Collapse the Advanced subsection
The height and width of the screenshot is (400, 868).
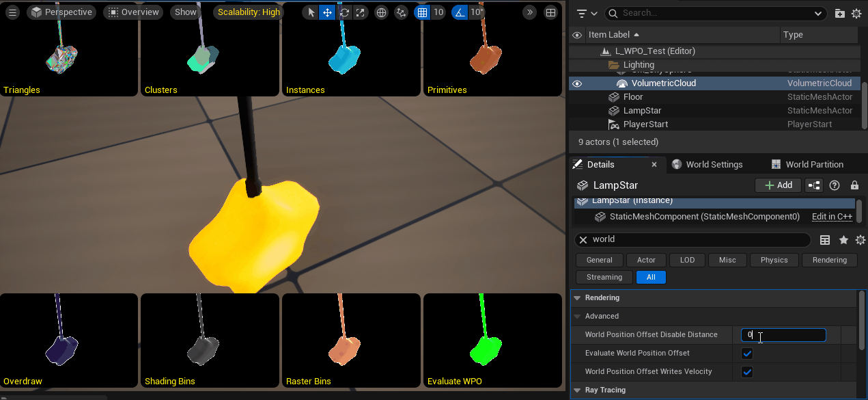point(577,317)
